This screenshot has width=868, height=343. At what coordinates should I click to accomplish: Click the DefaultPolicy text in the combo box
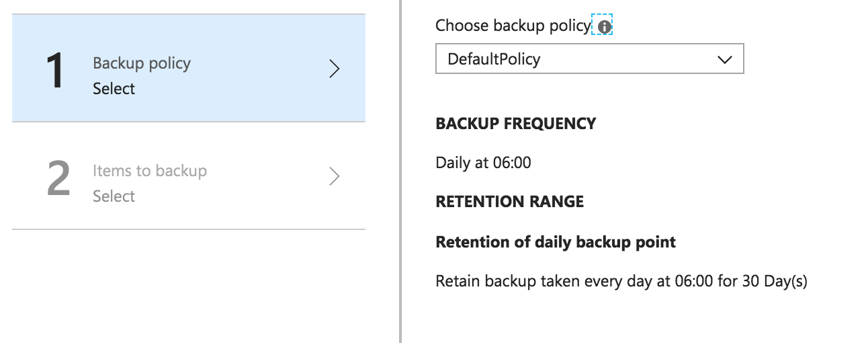coord(494,59)
